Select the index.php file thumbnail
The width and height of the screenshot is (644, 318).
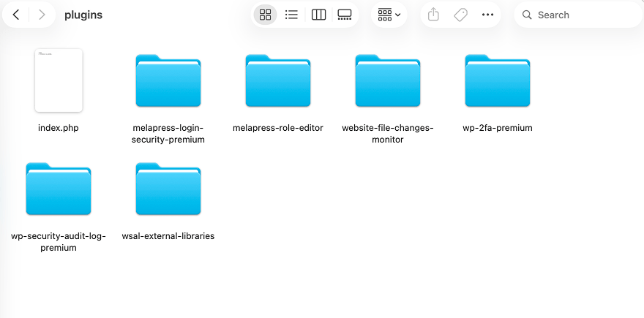click(x=59, y=80)
